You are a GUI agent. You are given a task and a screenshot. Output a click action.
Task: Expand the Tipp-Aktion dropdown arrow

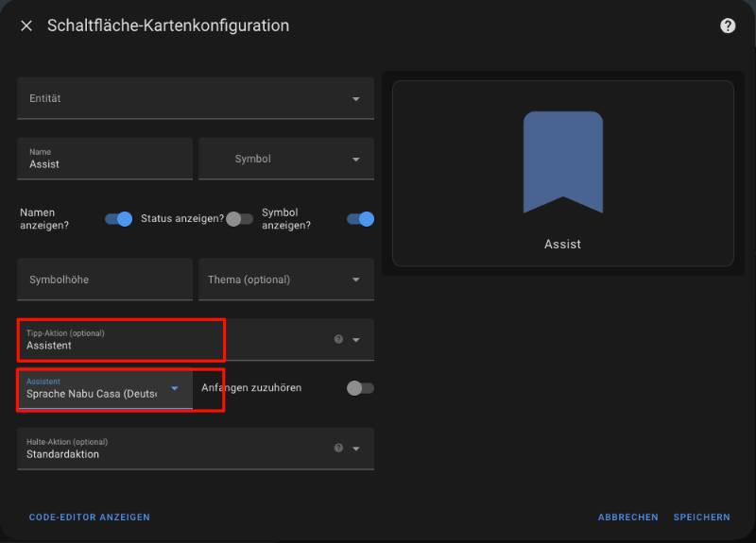[x=356, y=340]
